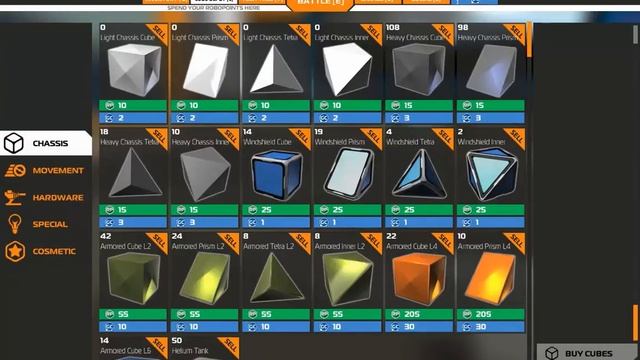
Task: Select the Chassis category tab
Action: pyautogui.click(x=46, y=143)
